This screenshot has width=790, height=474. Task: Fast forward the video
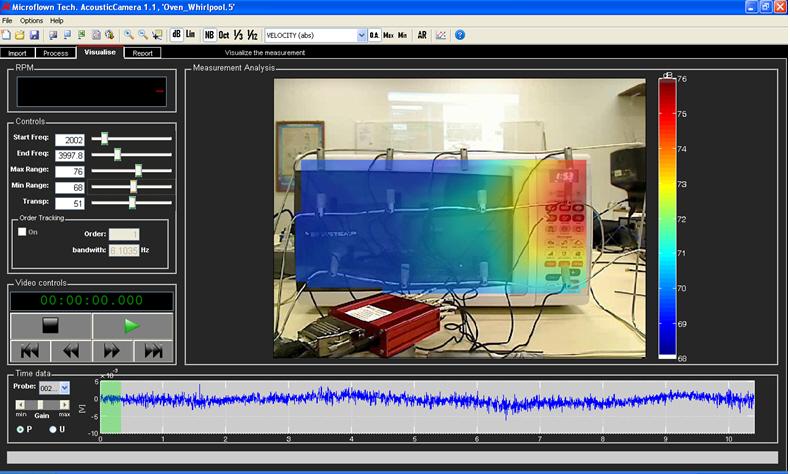112,351
